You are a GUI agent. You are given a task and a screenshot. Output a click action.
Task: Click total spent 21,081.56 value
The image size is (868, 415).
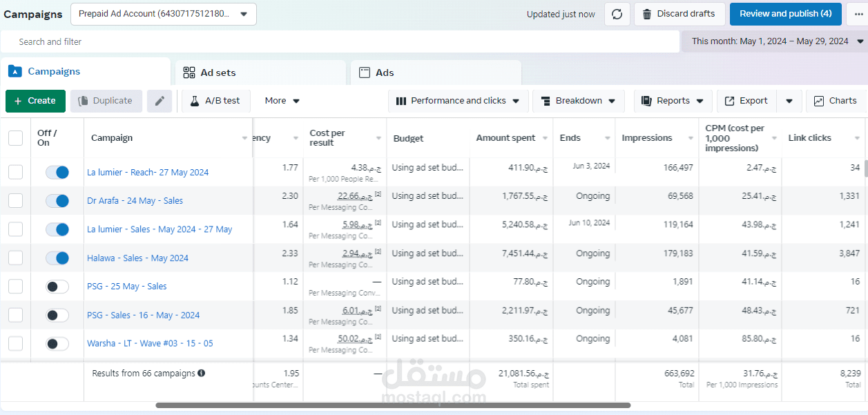pyautogui.click(x=523, y=373)
